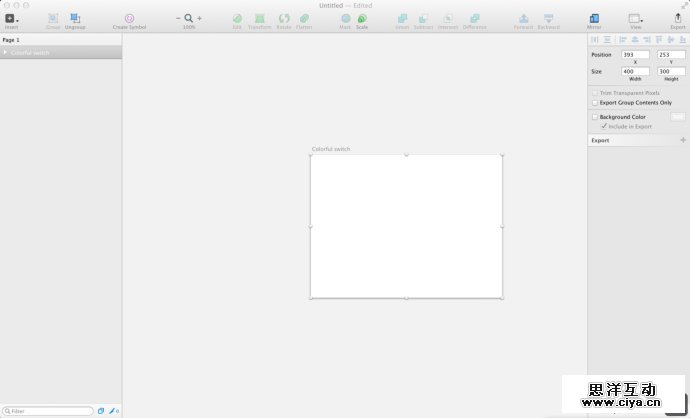The height and width of the screenshot is (418, 690).
Task: Toggle Include in Export checkbox
Action: 603,127
